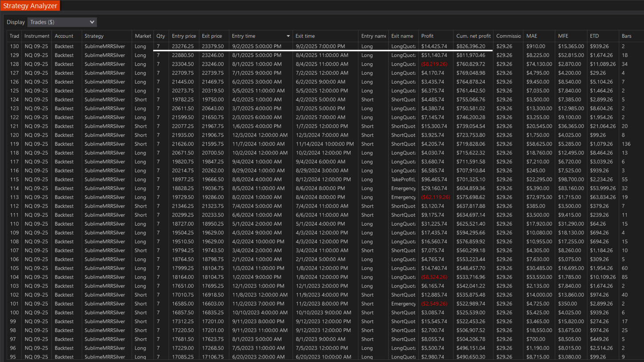The image size is (644, 362).
Task: Click the TakeProfitL exit name cell
Action: pyautogui.click(x=403, y=179)
